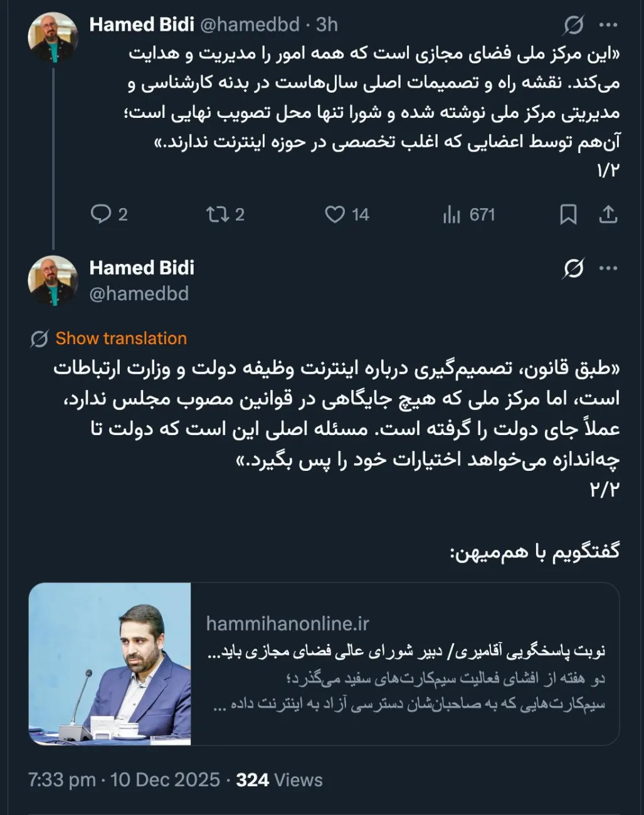Image resolution: width=644 pixels, height=815 pixels.
Task: Open the share menu on the first tweet
Action: pyautogui.click(x=609, y=215)
